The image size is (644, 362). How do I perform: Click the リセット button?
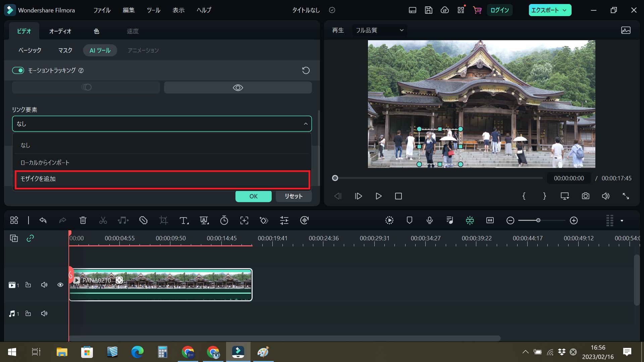tap(293, 196)
